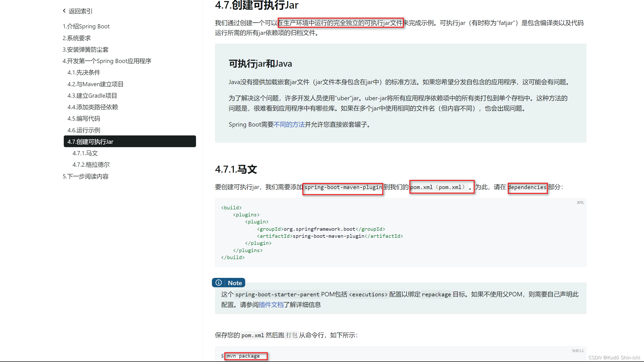Viewport: 644px width, 362px height.
Task: Jump to 4.1.先决条件
Action: click(x=84, y=72)
